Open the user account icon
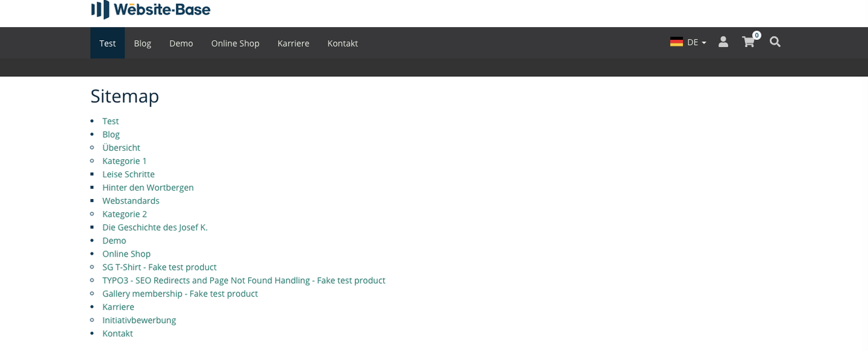 (x=723, y=42)
